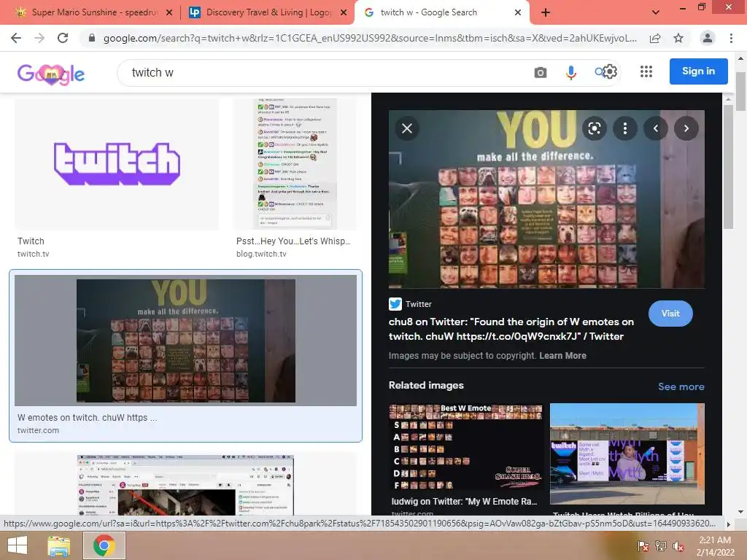Select the Twitch logo image result
The width and height of the screenshot is (747, 560).
[117, 164]
